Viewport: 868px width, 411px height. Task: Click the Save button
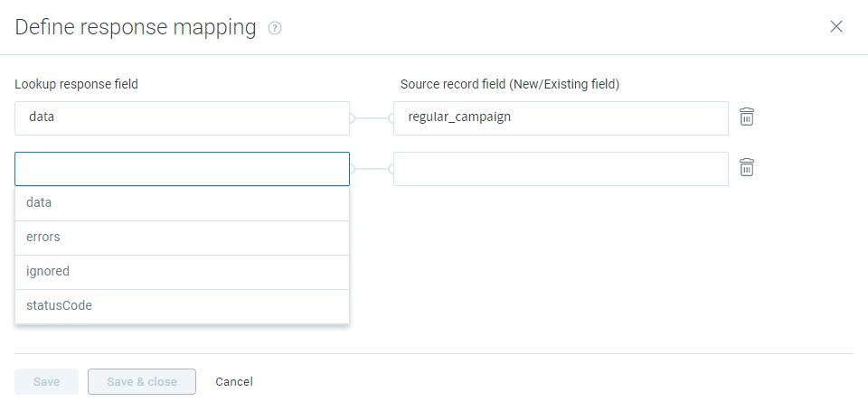(46, 382)
